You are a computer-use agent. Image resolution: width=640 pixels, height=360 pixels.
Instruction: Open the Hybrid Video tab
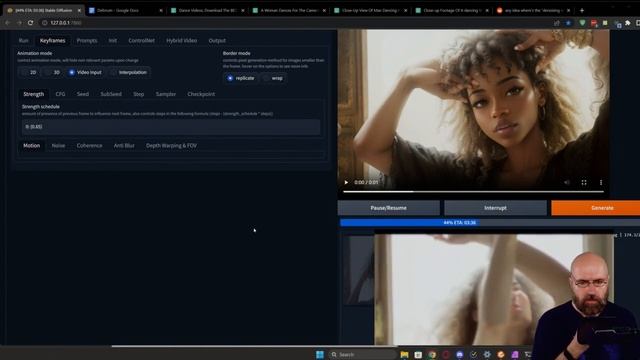coord(182,40)
